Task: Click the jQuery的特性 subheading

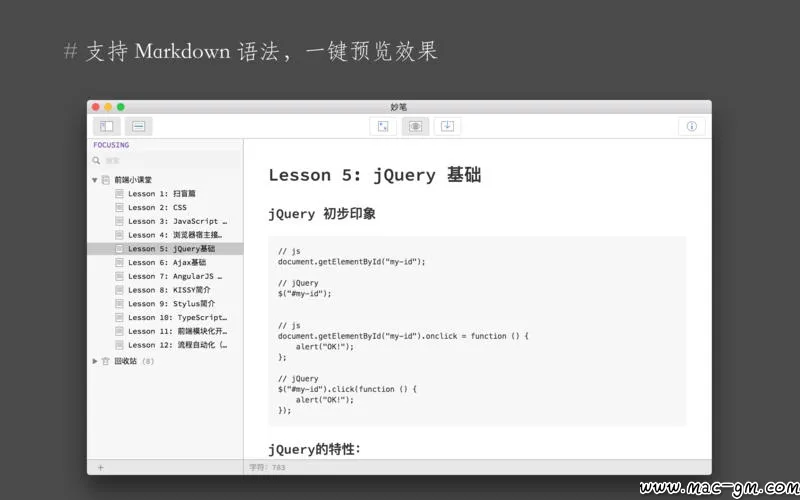Action: pos(314,449)
